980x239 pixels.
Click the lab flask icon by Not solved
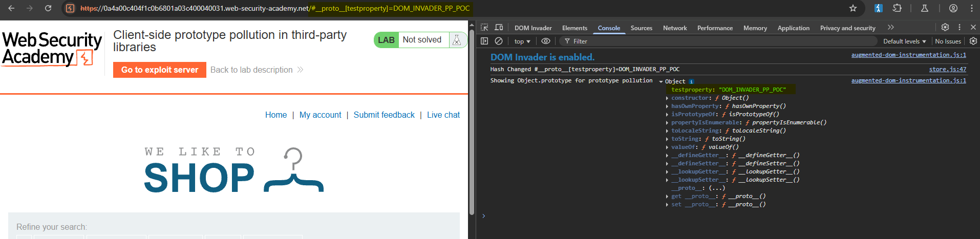pyautogui.click(x=457, y=40)
